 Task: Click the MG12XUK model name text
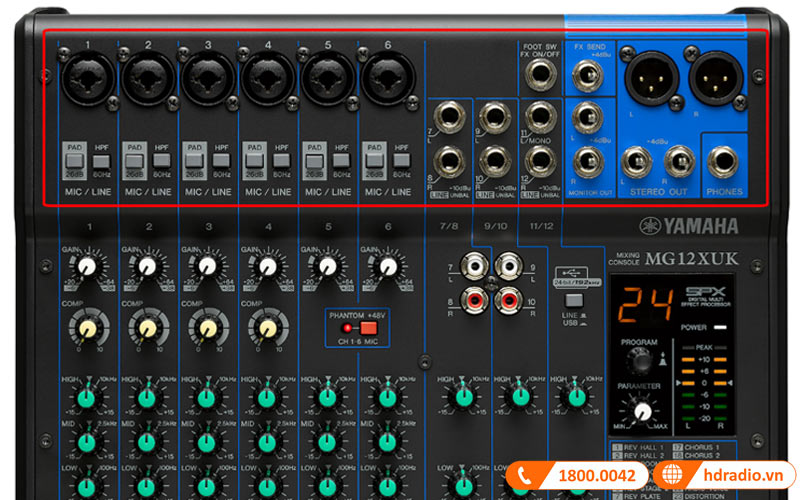691,259
